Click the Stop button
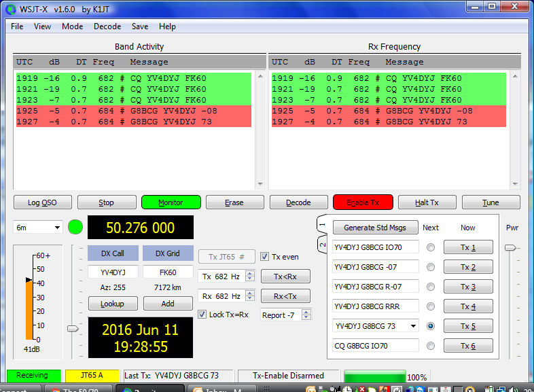The image size is (534, 392). pos(107,202)
